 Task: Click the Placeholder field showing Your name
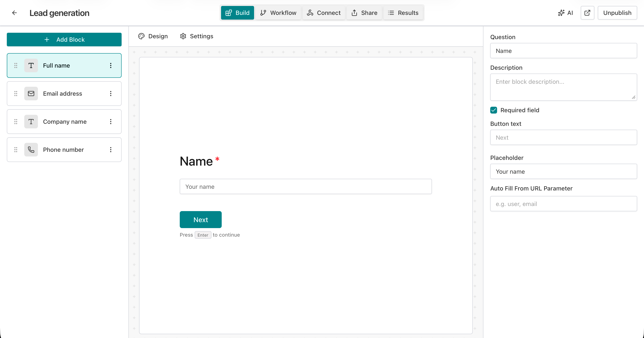563,172
